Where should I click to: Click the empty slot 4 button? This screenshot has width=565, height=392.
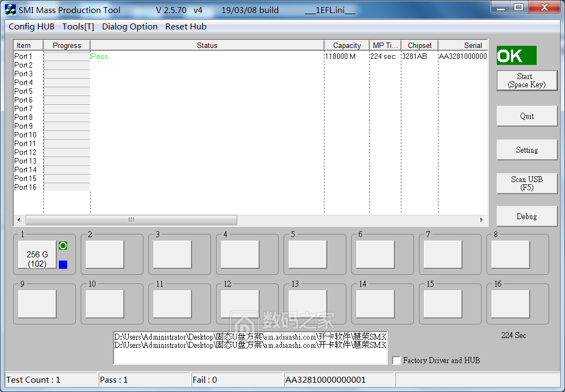(240, 255)
